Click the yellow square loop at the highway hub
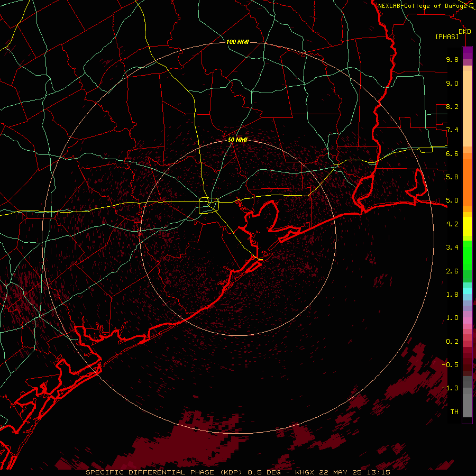The image size is (476, 476). (209, 206)
